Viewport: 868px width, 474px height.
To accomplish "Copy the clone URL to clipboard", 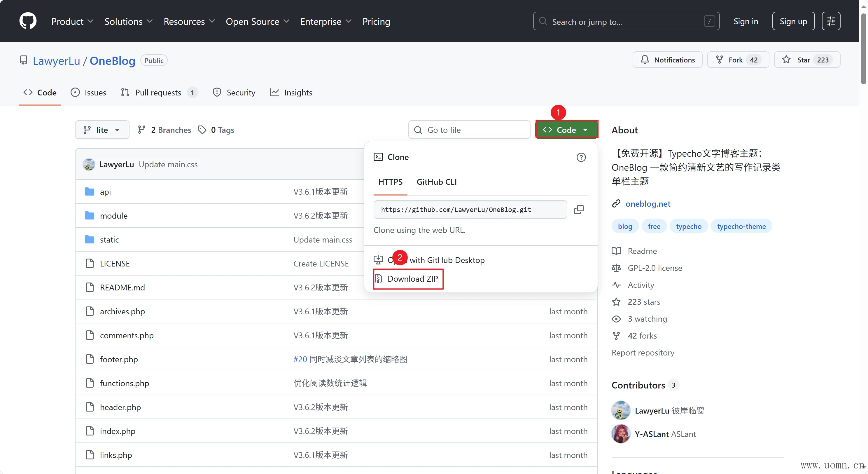I will click(579, 209).
